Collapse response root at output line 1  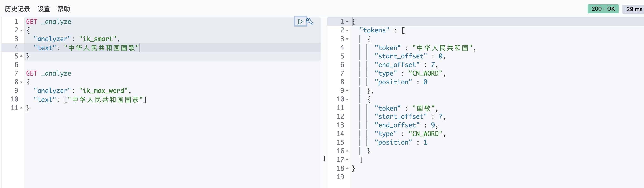click(x=347, y=22)
